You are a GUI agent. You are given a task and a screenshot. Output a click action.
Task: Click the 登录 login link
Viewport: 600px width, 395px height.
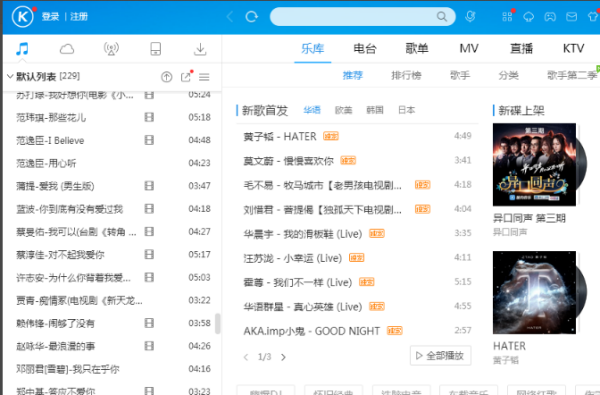tap(51, 17)
